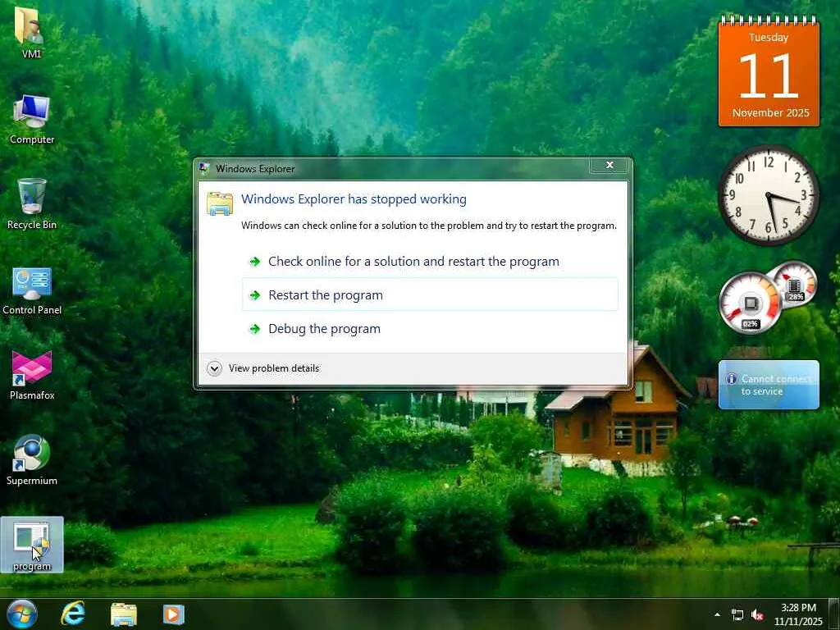Screen dimensions: 840x630
Task: Click 'Windows Explorer has stopped working' heading
Action: click(x=354, y=199)
